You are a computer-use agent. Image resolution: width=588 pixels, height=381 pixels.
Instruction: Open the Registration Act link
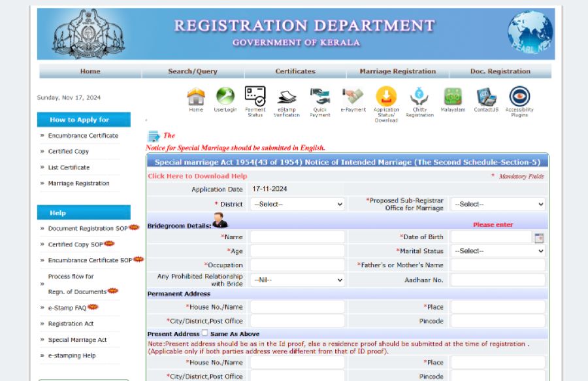pos(71,323)
